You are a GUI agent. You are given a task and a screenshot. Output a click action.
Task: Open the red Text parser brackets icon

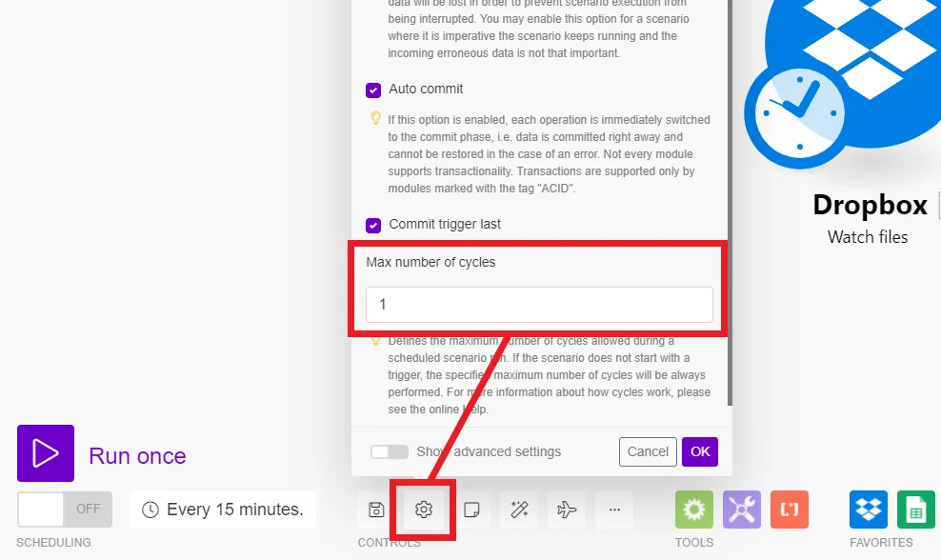click(x=790, y=510)
